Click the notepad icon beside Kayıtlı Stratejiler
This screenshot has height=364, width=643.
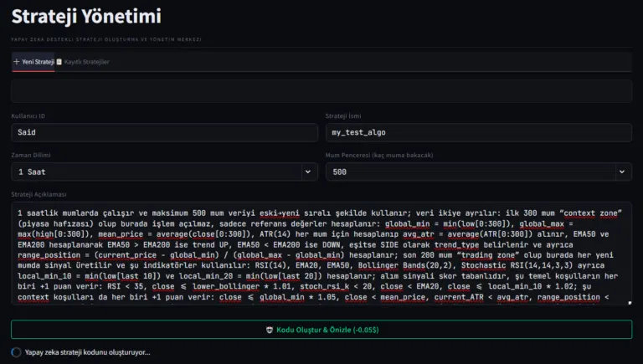click(x=59, y=62)
